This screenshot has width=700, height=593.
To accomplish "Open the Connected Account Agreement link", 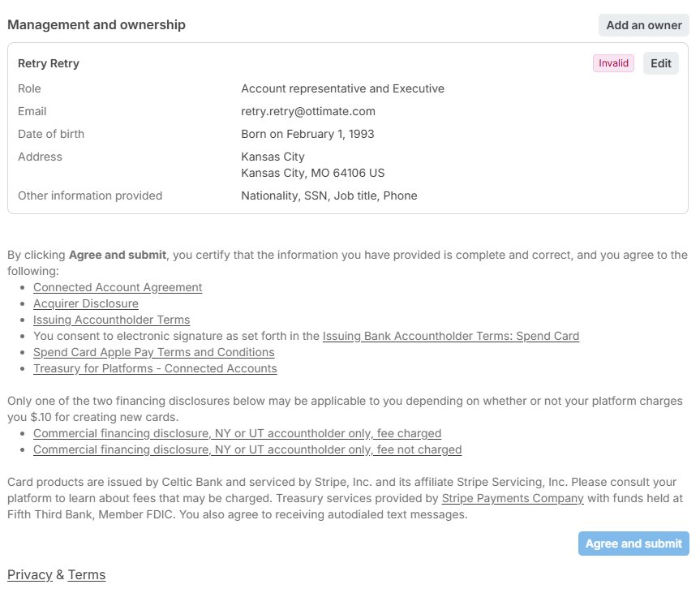I will click(x=118, y=287).
